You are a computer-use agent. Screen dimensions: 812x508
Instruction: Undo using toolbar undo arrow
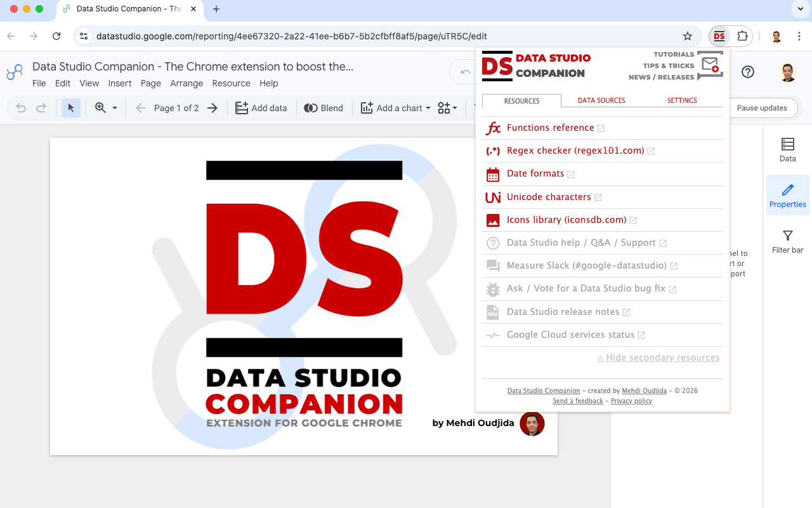(x=21, y=108)
